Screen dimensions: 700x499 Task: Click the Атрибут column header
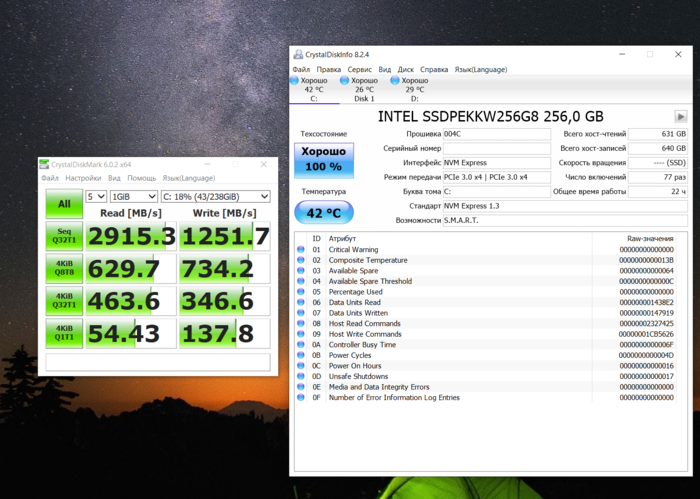point(459,239)
